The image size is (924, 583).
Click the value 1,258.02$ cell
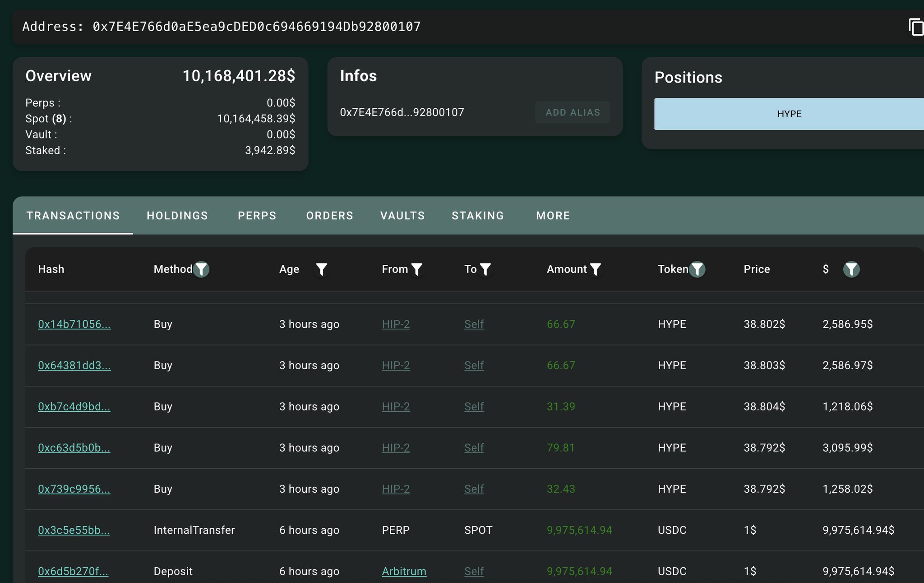click(848, 489)
